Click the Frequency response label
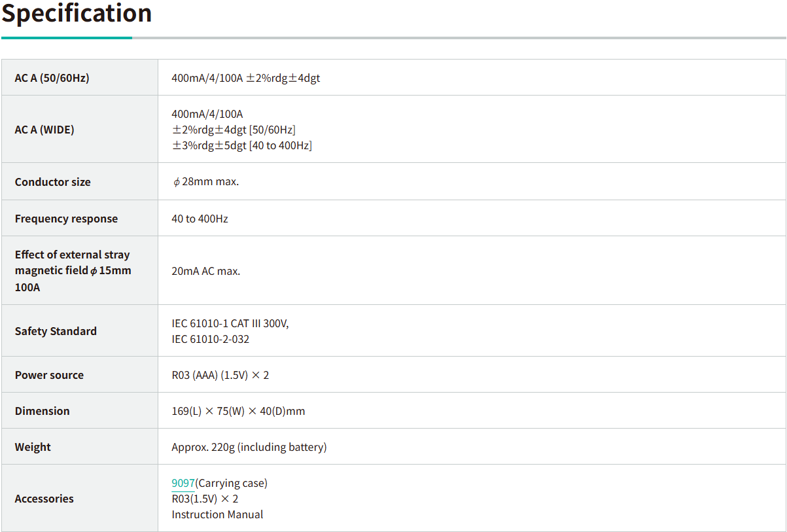 click(x=66, y=219)
